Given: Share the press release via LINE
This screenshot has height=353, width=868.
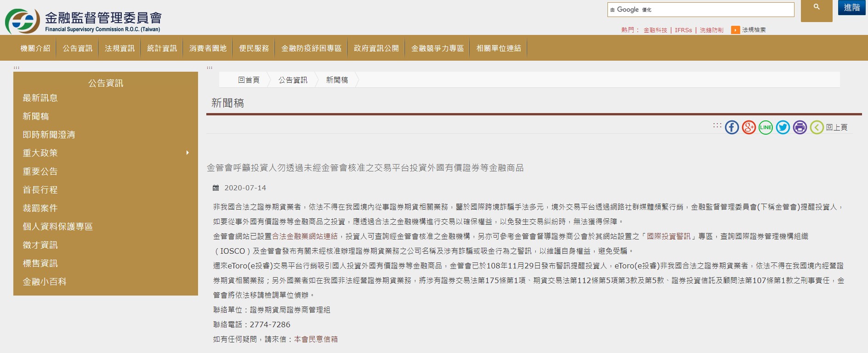Looking at the screenshot, I should click(x=766, y=127).
